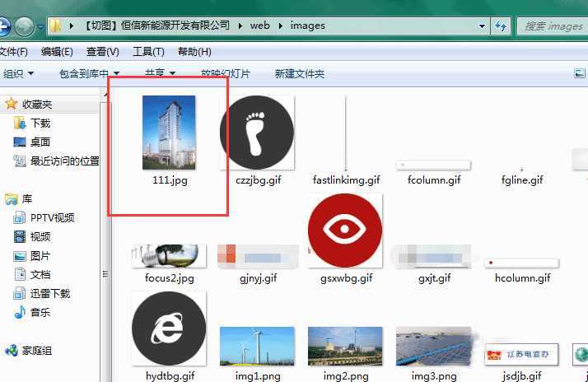Click the 放映幻灯片 button
Image resolution: width=588 pixels, height=382 pixels.
coord(225,74)
